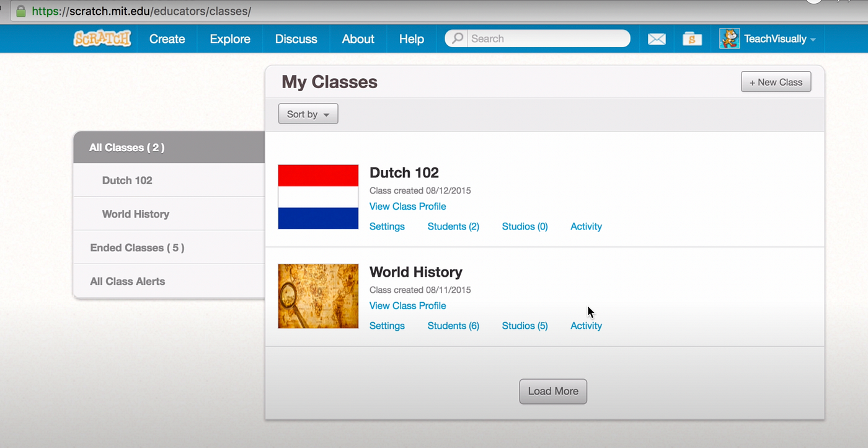Click the Dutch flag class thumbnail
The width and height of the screenshot is (868, 448).
pyautogui.click(x=318, y=197)
